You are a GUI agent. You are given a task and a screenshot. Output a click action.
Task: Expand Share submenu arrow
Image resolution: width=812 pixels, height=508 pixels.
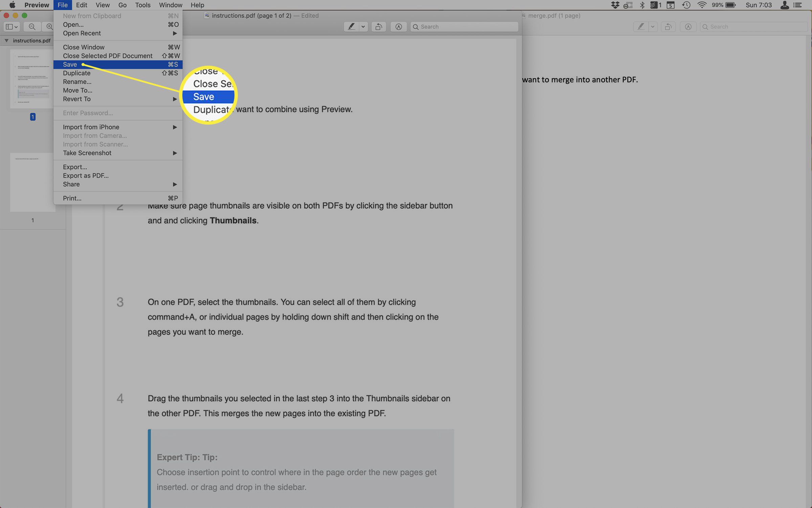coord(175,184)
